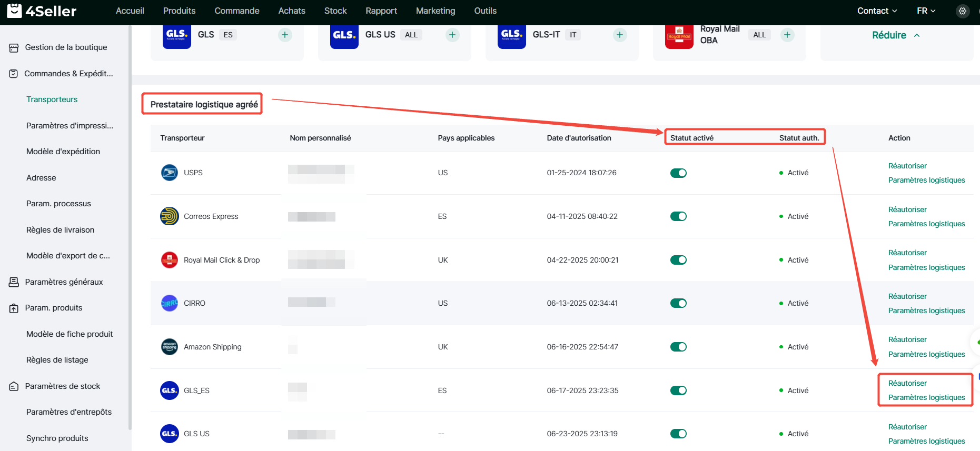Add the GLS ES carrier

click(x=285, y=35)
